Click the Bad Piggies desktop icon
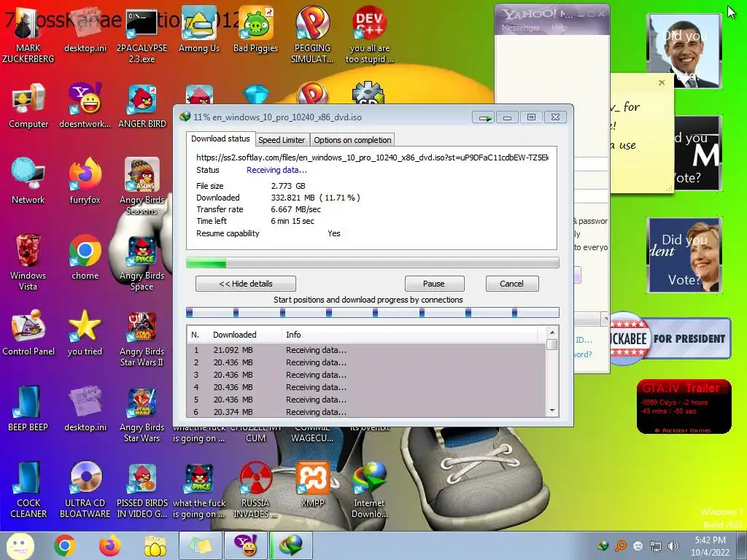This screenshot has width=747, height=560. [255, 31]
